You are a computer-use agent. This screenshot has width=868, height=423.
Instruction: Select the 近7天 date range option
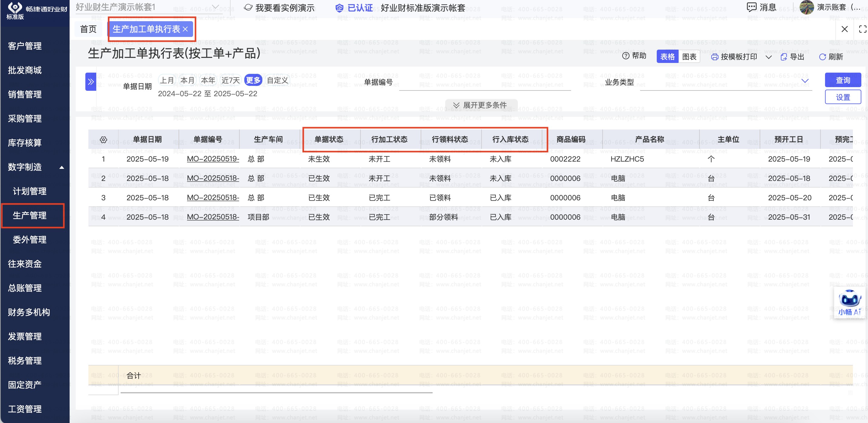click(231, 80)
